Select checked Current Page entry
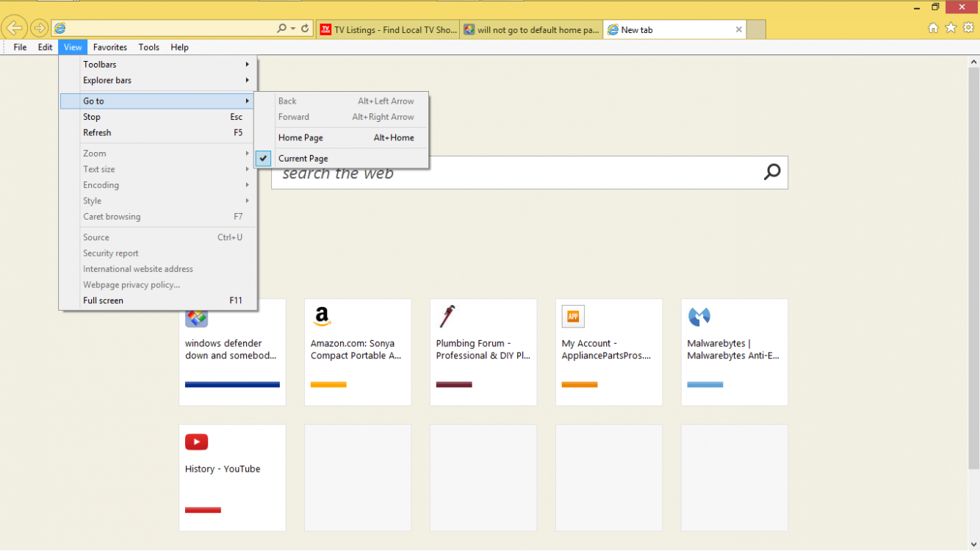The width and height of the screenshot is (980, 551). coord(342,159)
